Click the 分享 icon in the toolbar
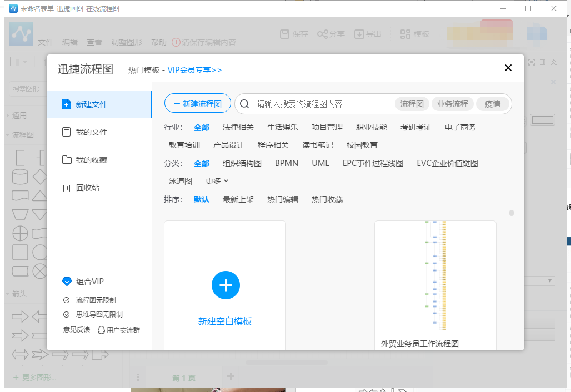 point(322,34)
